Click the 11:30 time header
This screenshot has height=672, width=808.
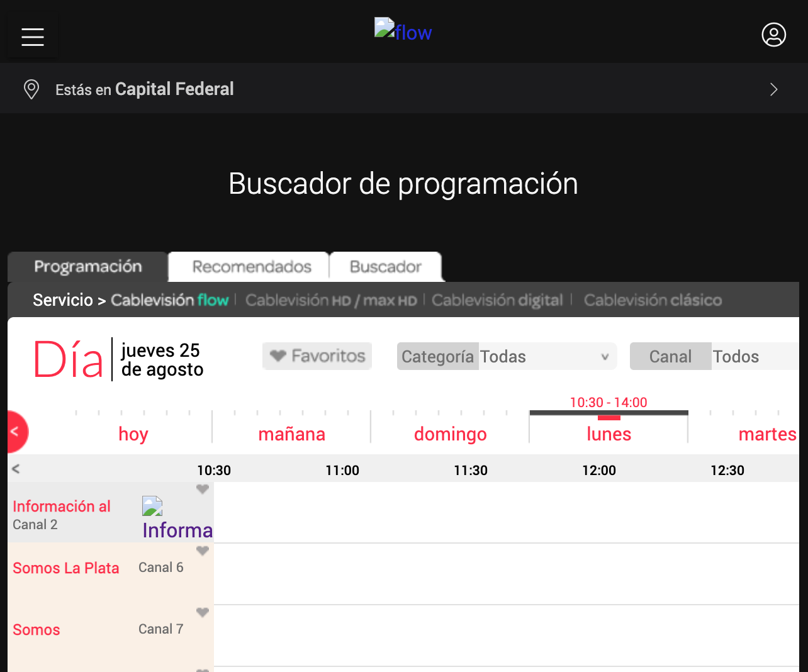[x=471, y=470]
